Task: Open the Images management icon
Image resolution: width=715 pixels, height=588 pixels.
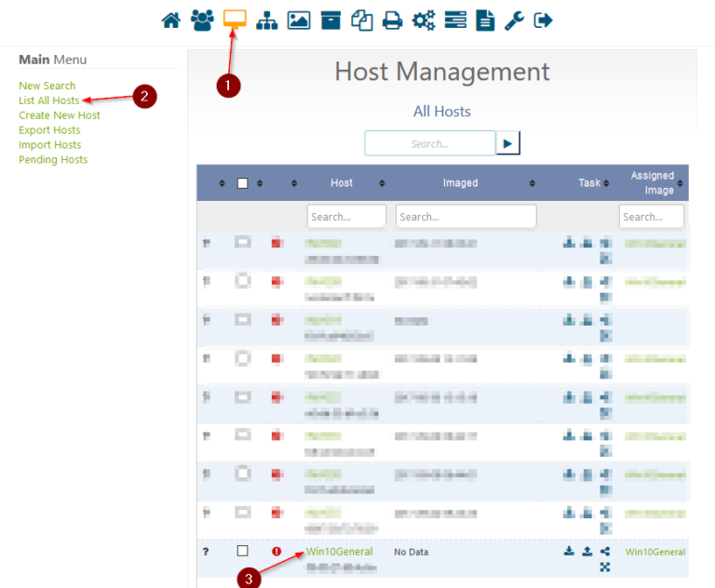Action: (x=299, y=20)
